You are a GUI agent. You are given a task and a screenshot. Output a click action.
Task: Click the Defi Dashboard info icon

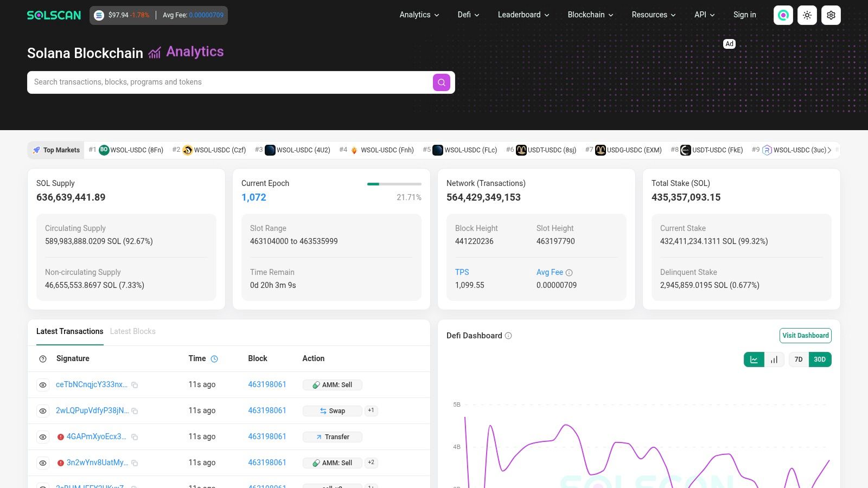[508, 336]
